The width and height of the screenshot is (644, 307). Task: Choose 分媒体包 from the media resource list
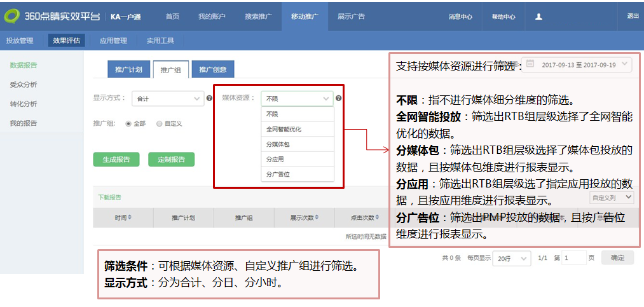278,144
